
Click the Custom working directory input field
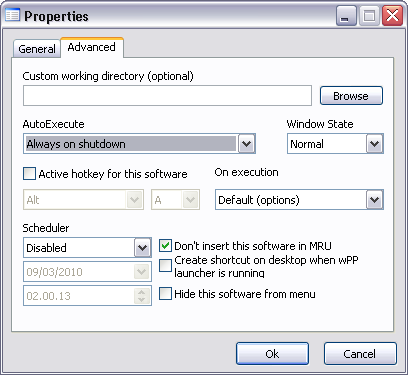click(x=167, y=96)
